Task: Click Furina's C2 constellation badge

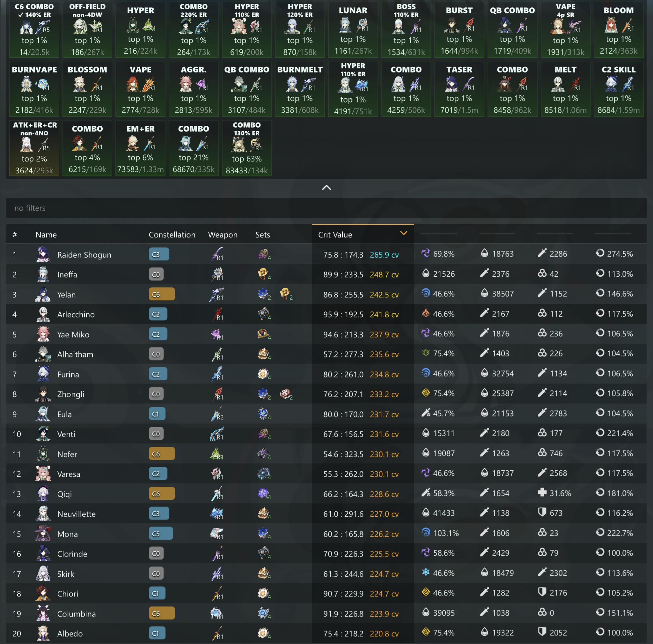Action: point(158,374)
